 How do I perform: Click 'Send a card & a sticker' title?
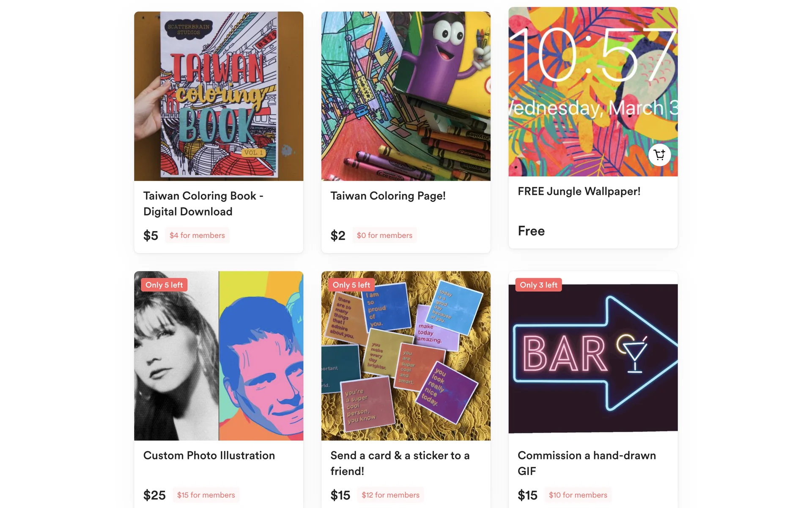coord(400,463)
